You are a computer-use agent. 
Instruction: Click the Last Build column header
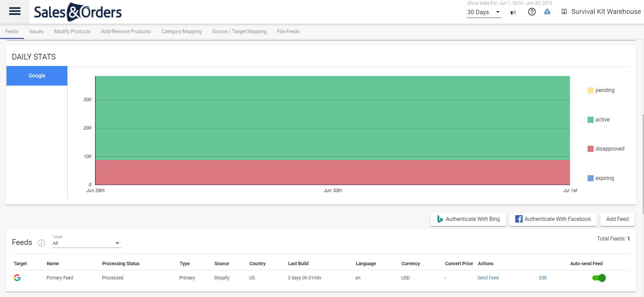(x=298, y=264)
